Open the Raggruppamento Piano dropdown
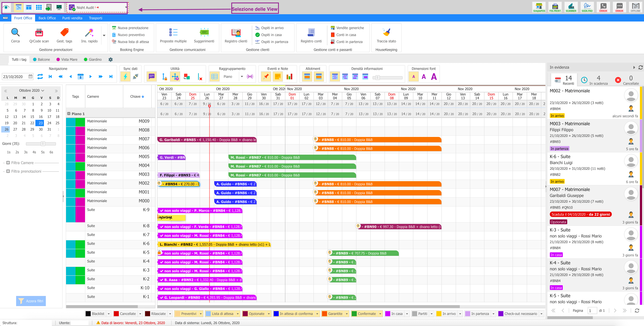The image size is (644, 326). pyautogui.click(x=242, y=77)
